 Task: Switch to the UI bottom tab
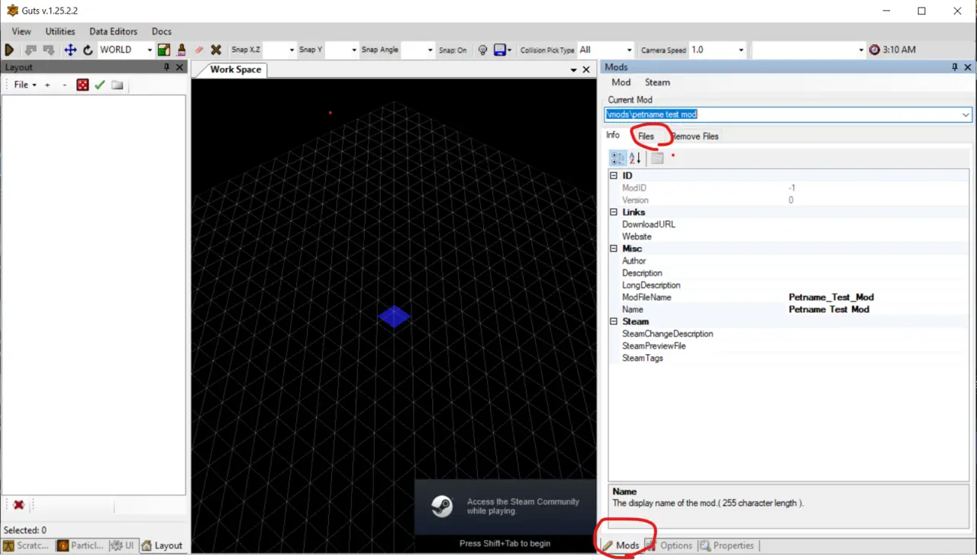tap(122, 546)
